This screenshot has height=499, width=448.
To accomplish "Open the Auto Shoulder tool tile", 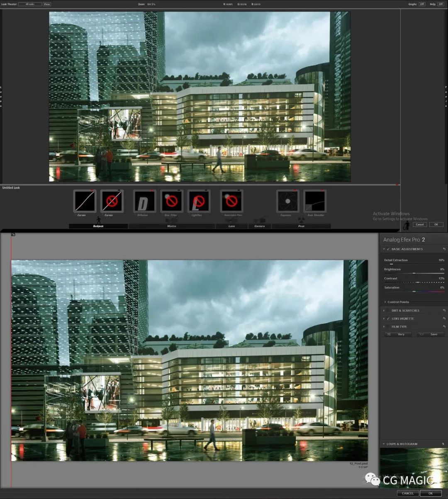I will (315, 201).
